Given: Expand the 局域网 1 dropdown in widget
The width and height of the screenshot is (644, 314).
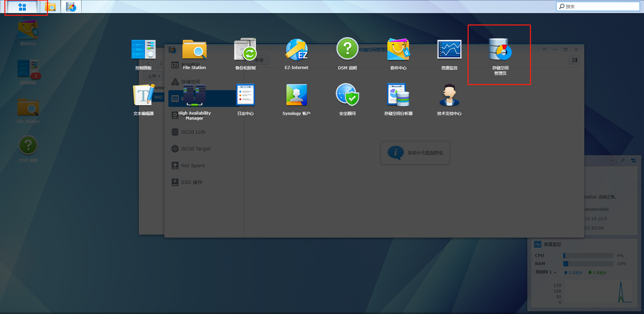Looking at the screenshot, I should coord(546,272).
